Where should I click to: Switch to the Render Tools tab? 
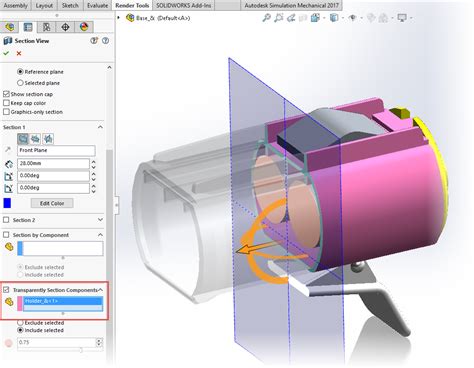132,5
